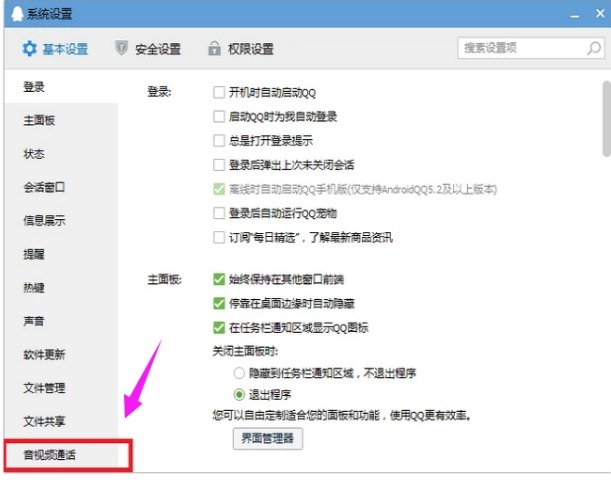Enable 启动QQ时为我自动登录 checkbox

pyautogui.click(x=219, y=116)
